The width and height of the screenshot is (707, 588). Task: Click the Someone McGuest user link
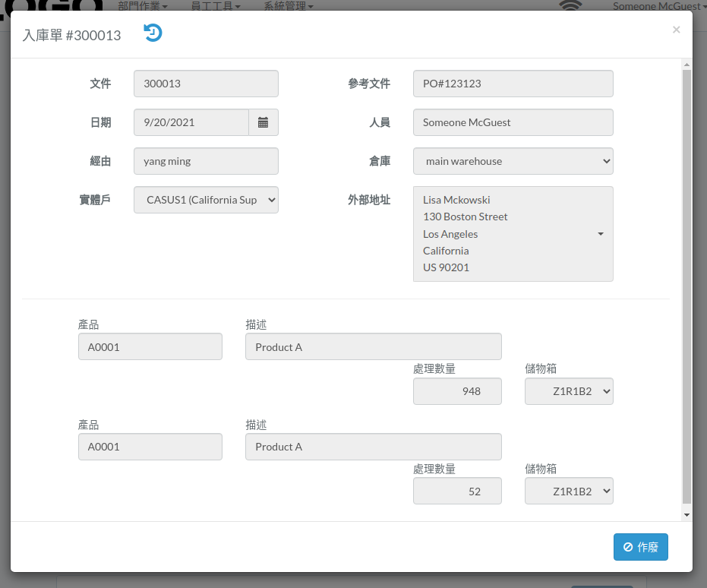[656, 6]
